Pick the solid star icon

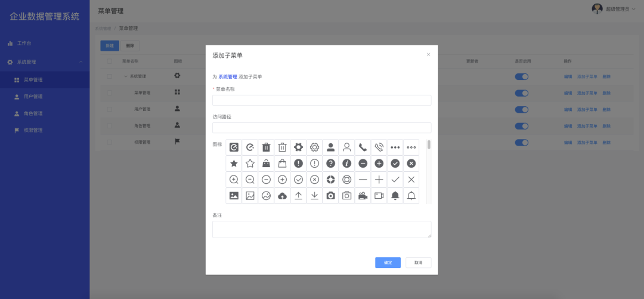click(234, 164)
